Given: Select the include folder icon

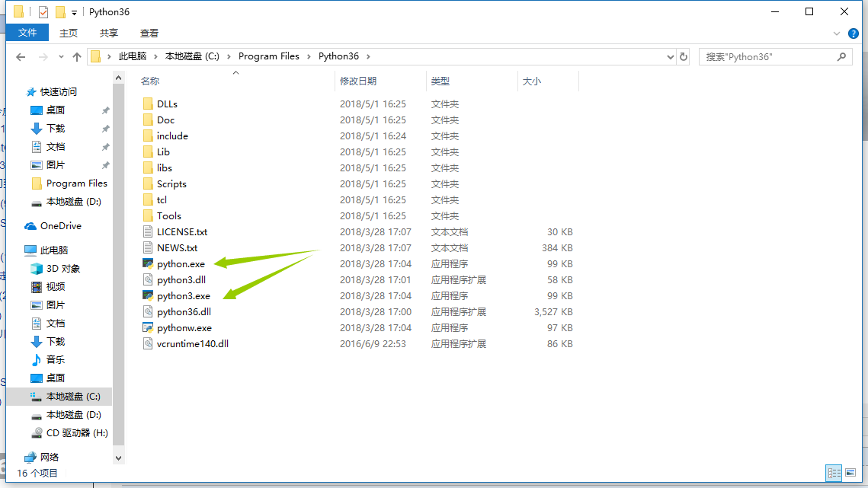Looking at the screenshot, I should [148, 136].
